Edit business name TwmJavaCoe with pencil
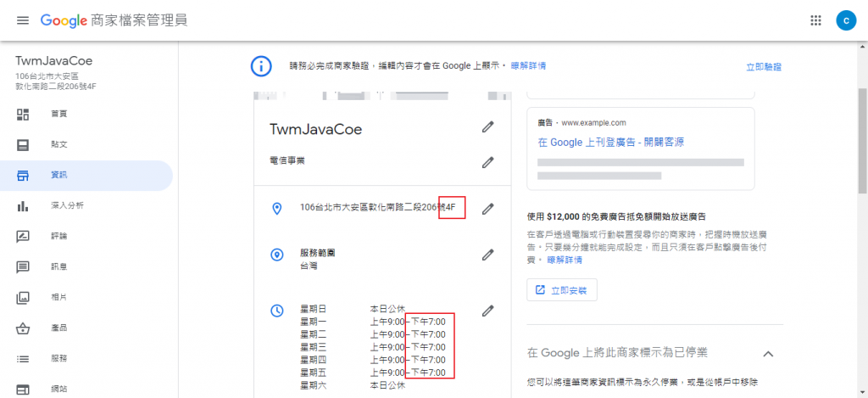The width and height of the screenshot is (868, 398). pos(487,127)
